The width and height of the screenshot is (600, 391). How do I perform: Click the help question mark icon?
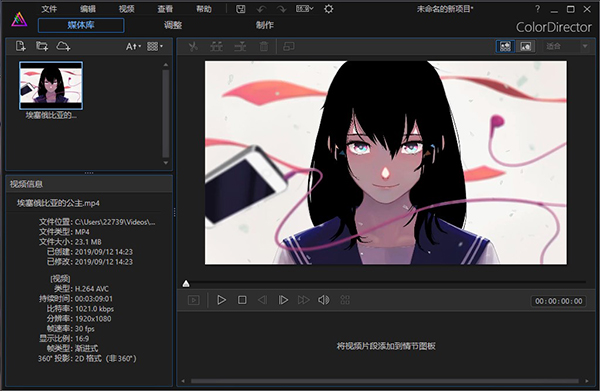point(538,9)
